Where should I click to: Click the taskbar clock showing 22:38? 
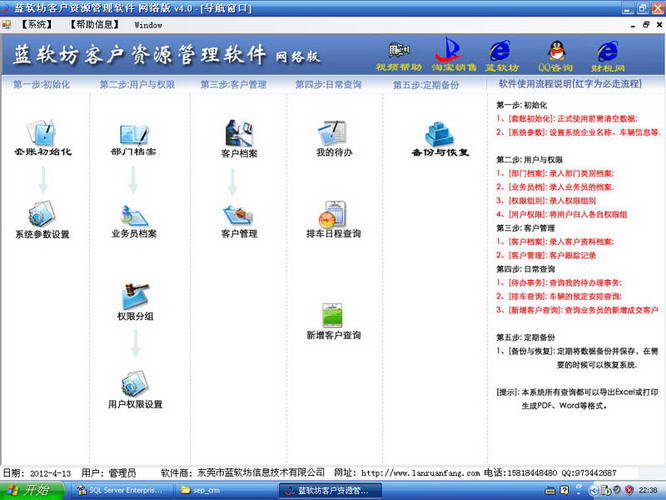click(x=648, y=490)
